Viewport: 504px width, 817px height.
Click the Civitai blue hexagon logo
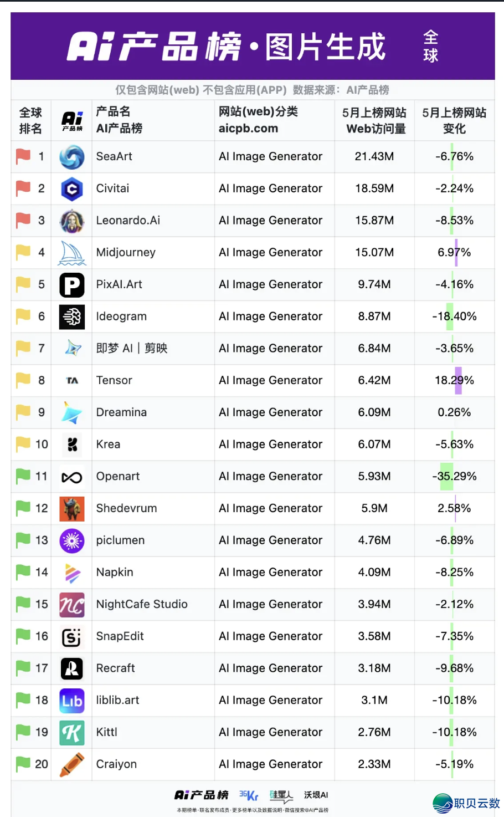72,189
